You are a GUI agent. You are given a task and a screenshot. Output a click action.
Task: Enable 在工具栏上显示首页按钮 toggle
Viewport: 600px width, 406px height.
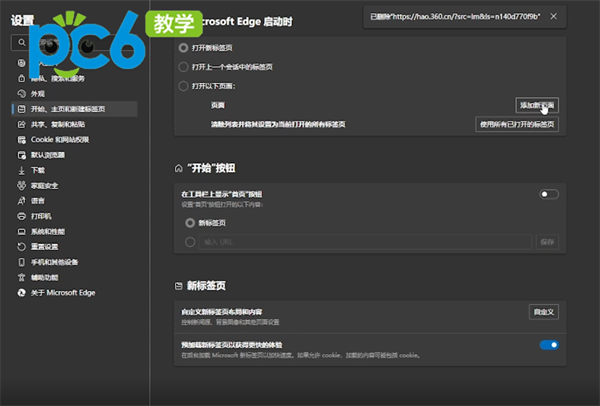(549, 194)
